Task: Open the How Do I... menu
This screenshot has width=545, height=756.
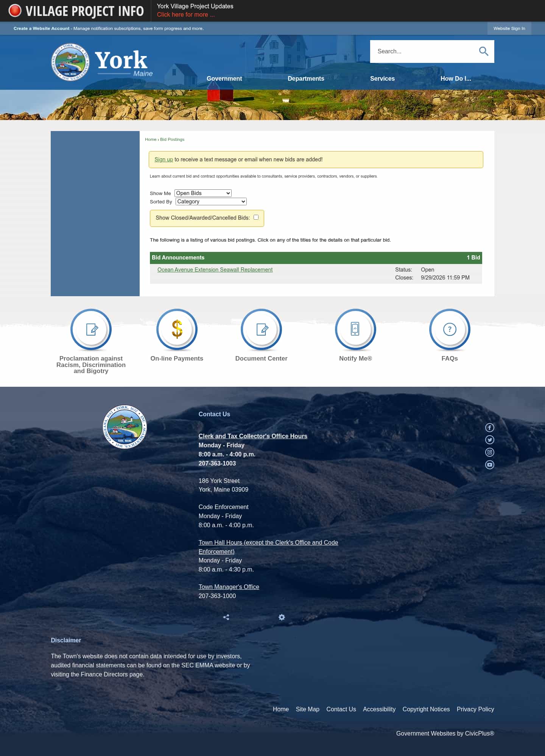Action: point(456,78)
